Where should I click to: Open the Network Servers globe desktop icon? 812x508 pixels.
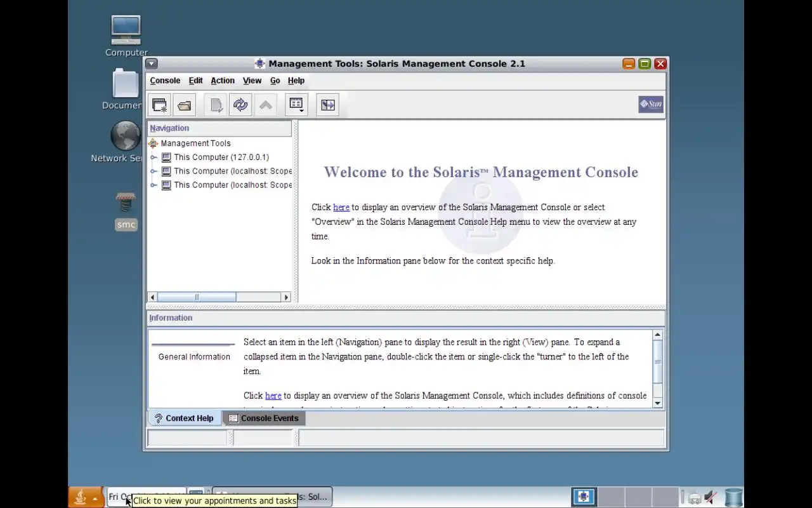(x=126, y=136)
